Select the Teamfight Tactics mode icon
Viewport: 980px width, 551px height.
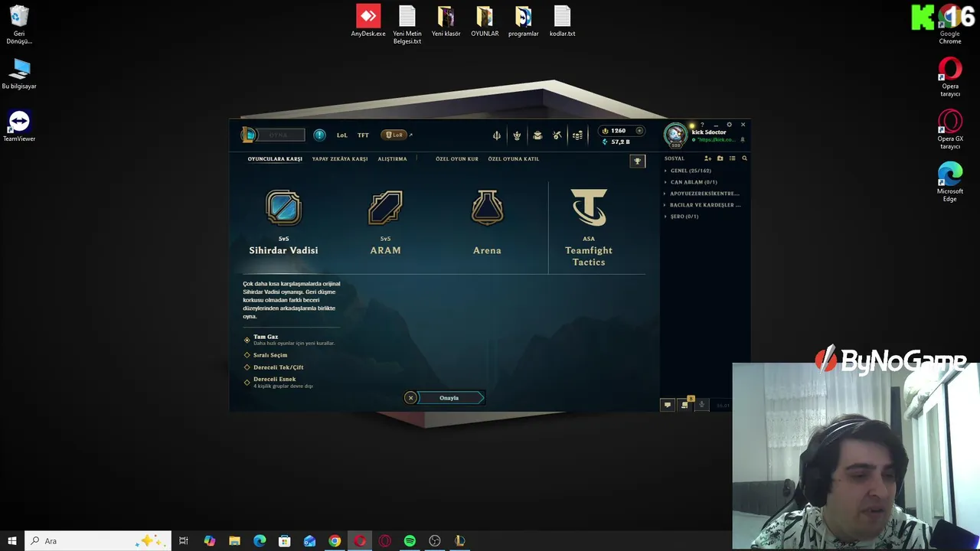pos(589,207)
